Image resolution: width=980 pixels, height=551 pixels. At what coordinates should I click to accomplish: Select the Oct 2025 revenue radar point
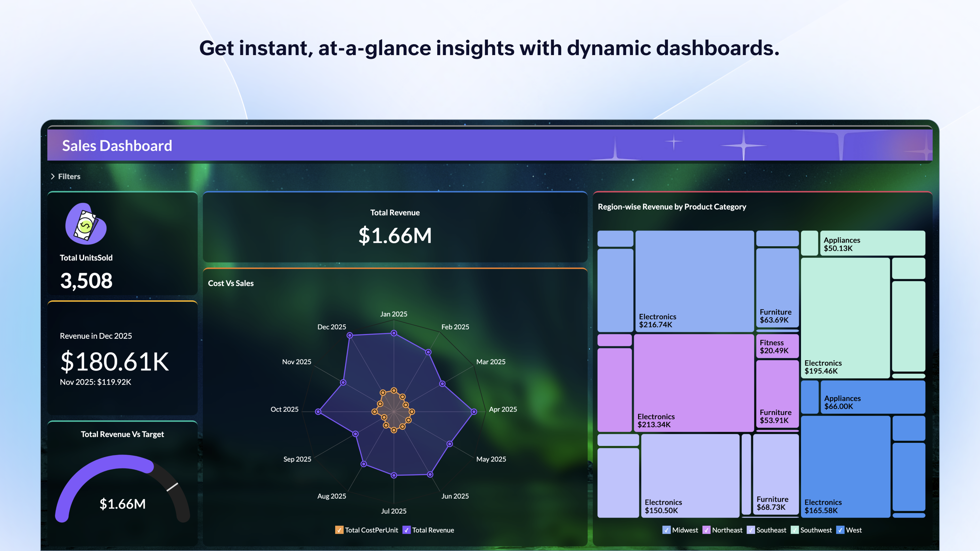pos(318,412)
